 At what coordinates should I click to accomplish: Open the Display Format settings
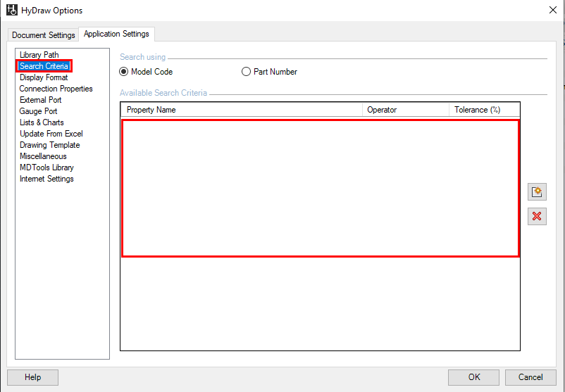point(44,77)
